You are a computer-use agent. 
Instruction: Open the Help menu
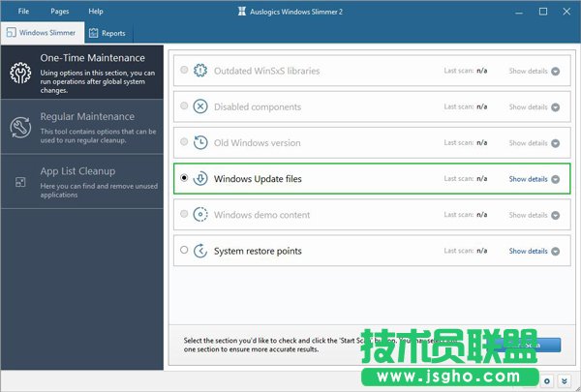(96, 11)
